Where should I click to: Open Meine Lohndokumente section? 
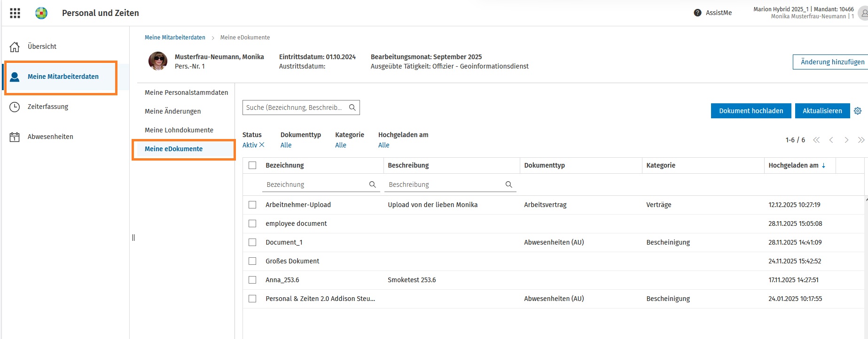tap(179, 130)
